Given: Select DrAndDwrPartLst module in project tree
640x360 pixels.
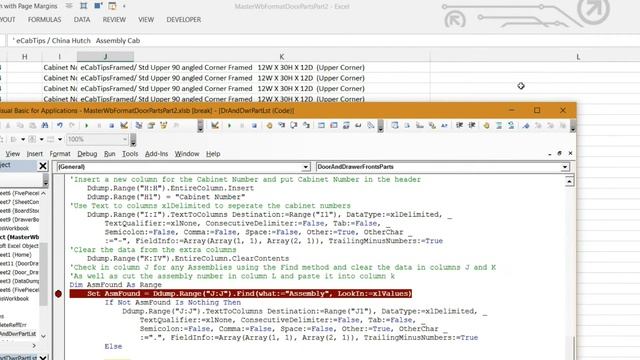Looking at the screenshot, I should point(18,334).
